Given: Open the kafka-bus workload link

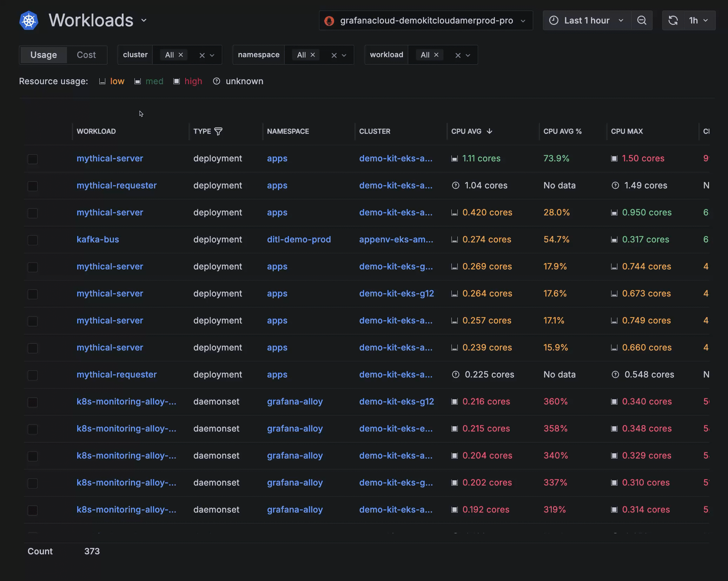Looking at the screenshot, I should 98,239.
